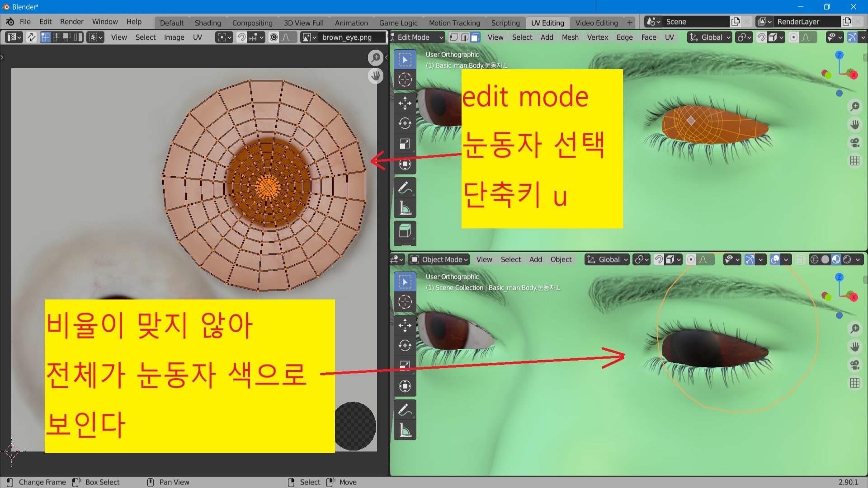Select Box Select tool in top viewport
The width and height of the screenshot is (868, 488).
(405, 60)
